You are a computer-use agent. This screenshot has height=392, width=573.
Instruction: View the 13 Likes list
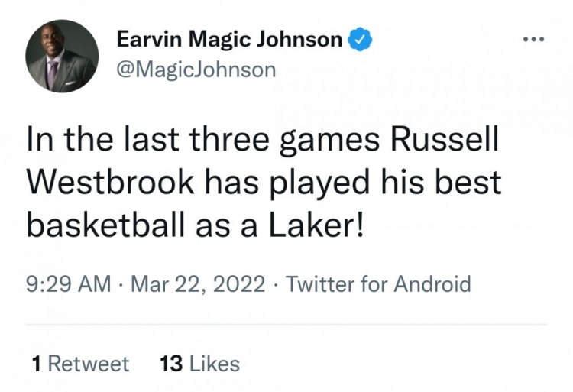coord(199,364)
